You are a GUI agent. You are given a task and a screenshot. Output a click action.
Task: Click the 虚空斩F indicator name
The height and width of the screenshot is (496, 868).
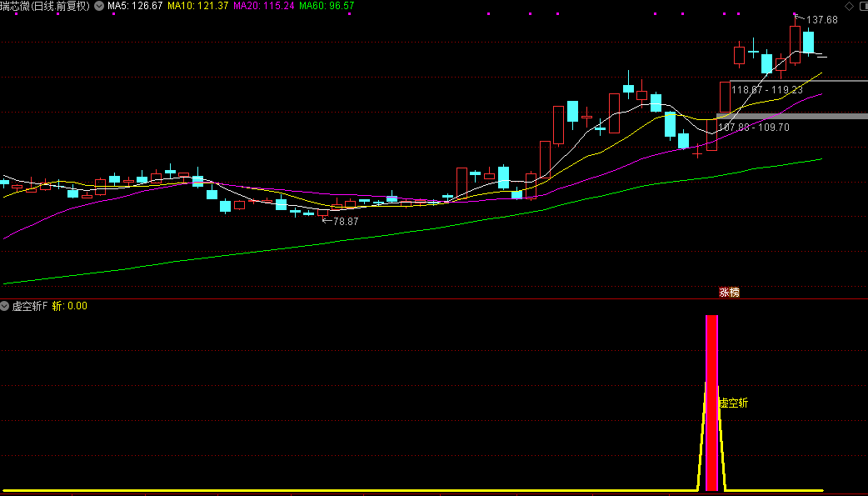pyautogui.click(x=30, y=306)
